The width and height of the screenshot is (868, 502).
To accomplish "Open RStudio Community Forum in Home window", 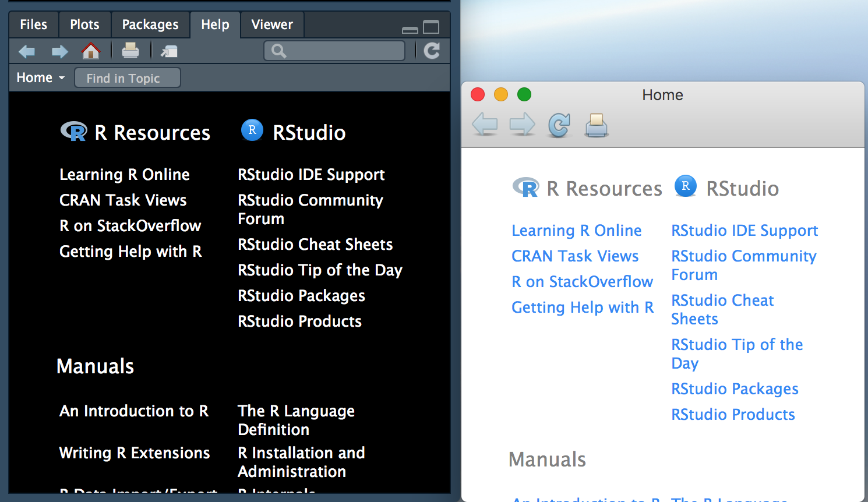I will coord(744,266).
